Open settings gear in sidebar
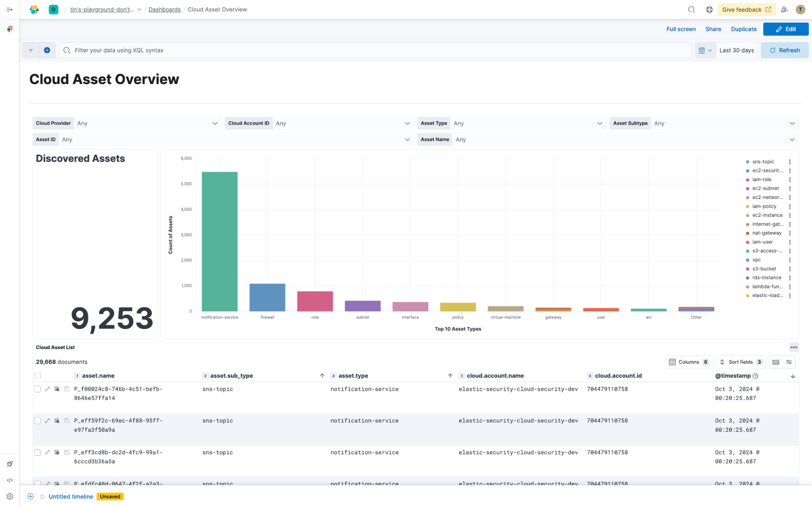The height and width of the screenshot is (508, 812). [10, 496]
